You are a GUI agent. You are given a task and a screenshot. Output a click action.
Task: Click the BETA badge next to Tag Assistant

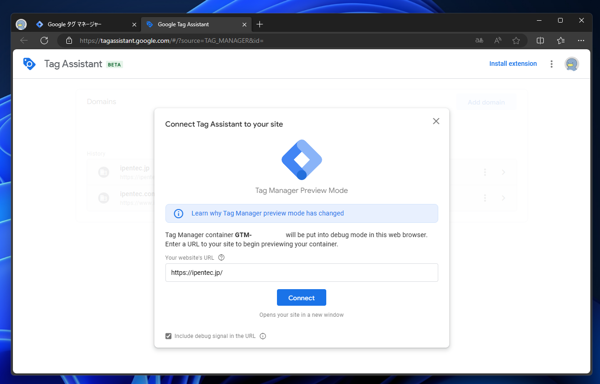[x=114, y=65]
